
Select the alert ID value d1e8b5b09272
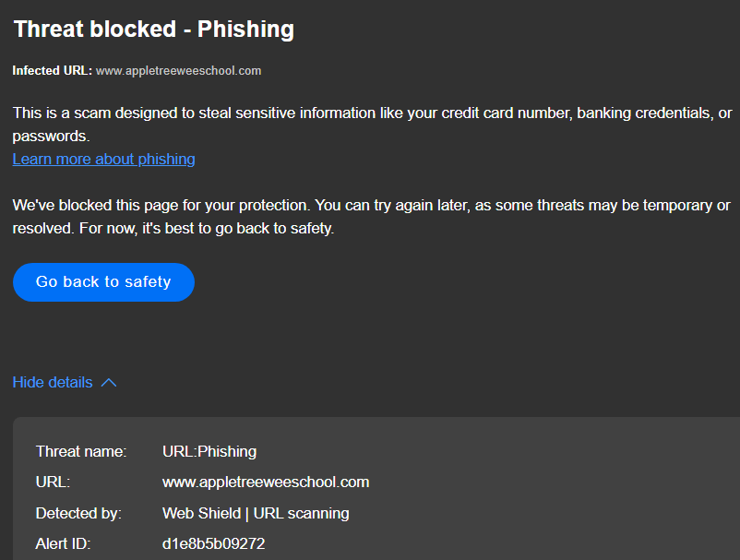[x=213, y=544]
